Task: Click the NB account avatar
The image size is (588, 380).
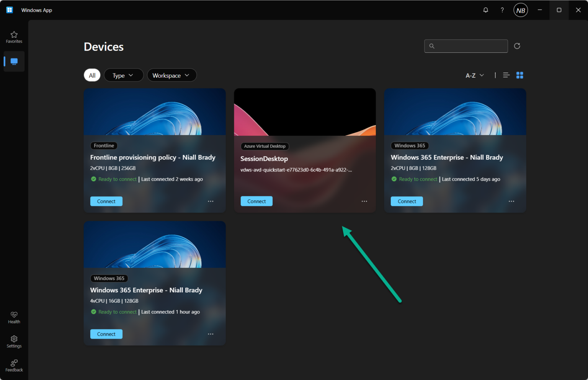Action: tap(520, 10)
